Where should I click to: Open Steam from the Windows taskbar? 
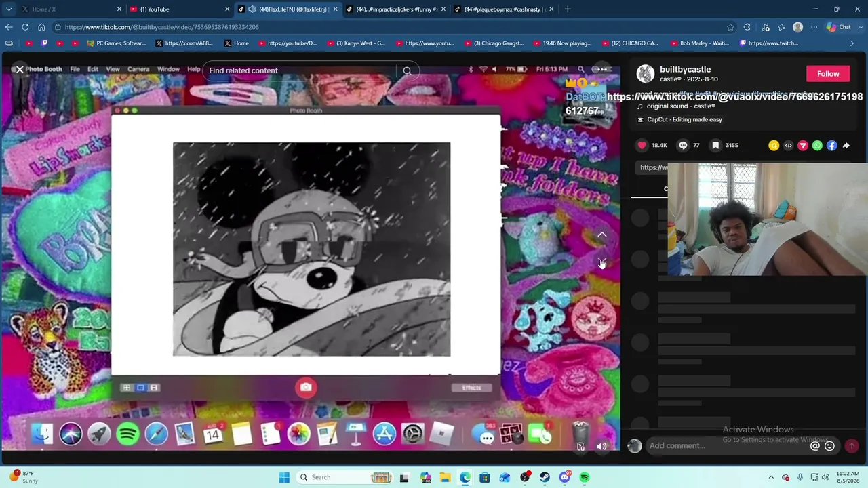pos(545,477)
